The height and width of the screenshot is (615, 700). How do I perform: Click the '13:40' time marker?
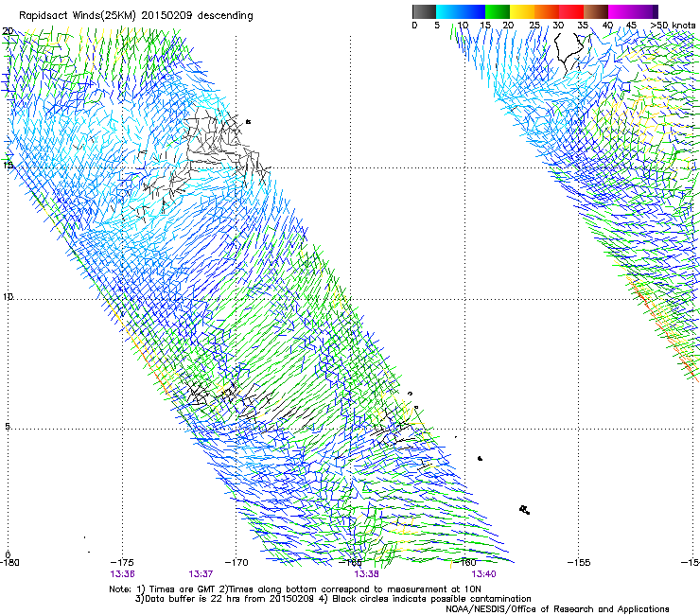click(484, 574)
